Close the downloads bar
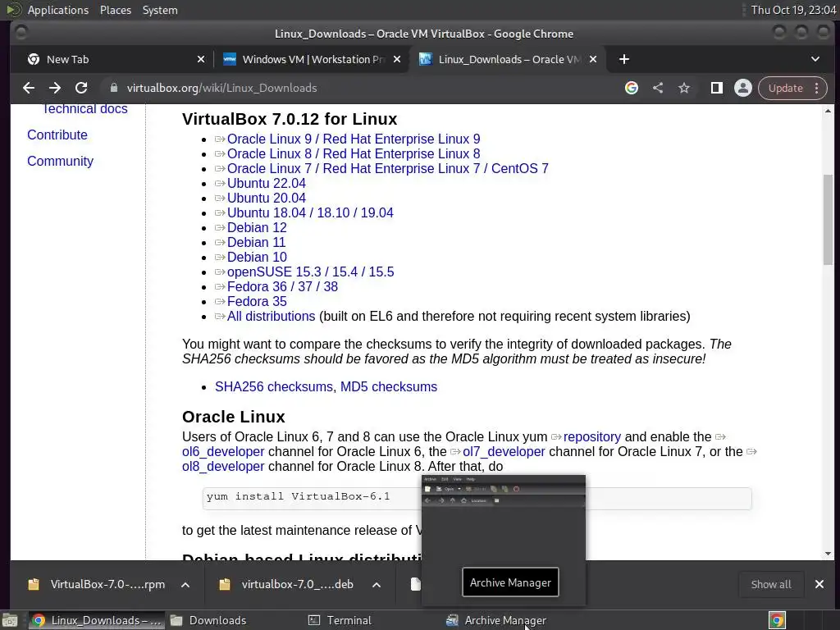Image resolution: width=840 pixels, height=630 pixels. click(819, 584)
